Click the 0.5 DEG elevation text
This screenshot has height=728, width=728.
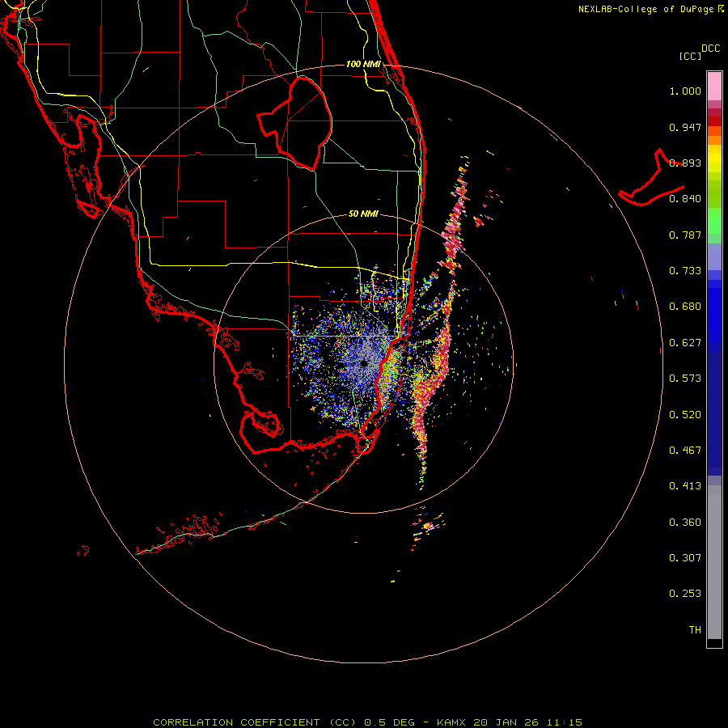pos(389,722)
